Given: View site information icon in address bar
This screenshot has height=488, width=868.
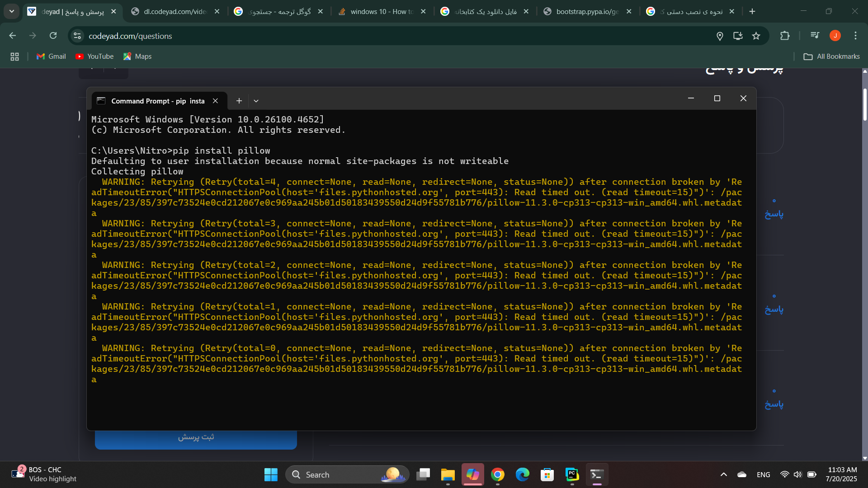Looking at the screenshot, I should [x=77, y=36].
